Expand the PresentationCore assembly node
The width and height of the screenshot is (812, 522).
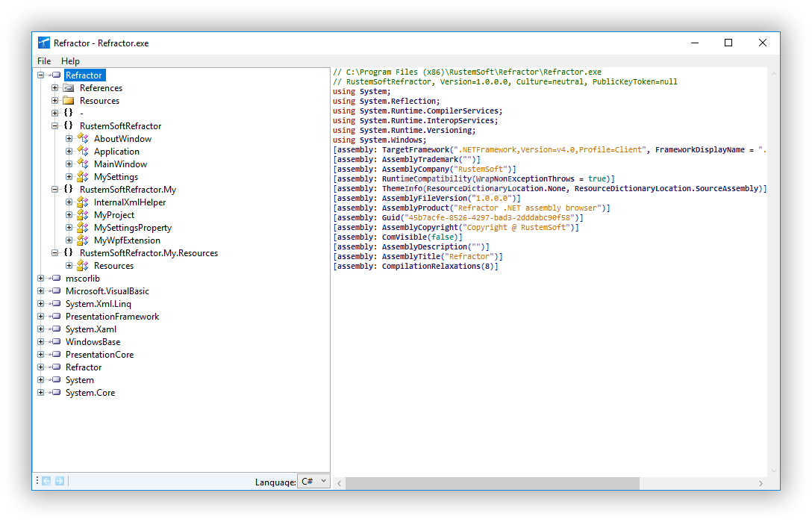point(41,355)
